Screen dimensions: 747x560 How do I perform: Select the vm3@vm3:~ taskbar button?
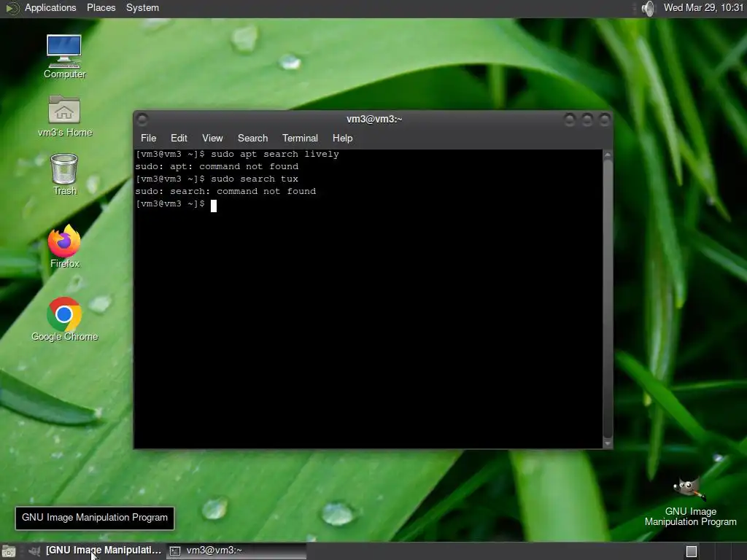(x=237, y=551)
